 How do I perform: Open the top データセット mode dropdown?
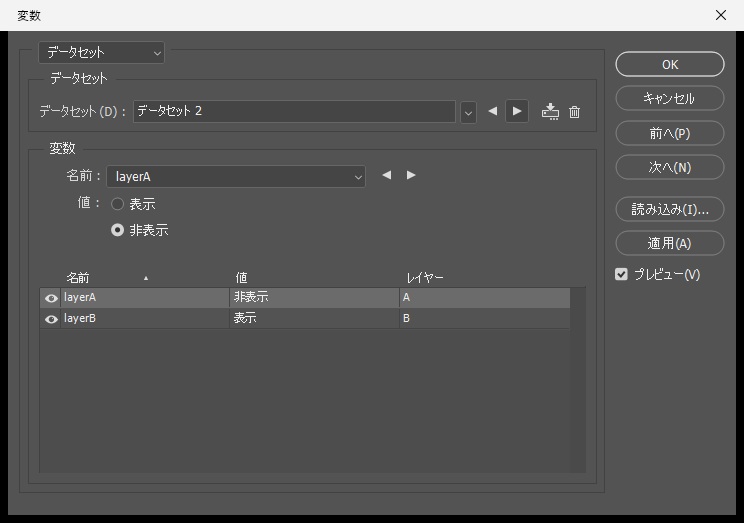tap(102, 53)
